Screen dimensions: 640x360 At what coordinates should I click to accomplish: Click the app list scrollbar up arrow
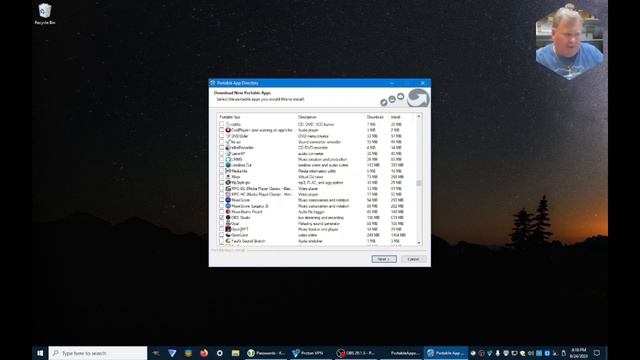click(419, 117)
